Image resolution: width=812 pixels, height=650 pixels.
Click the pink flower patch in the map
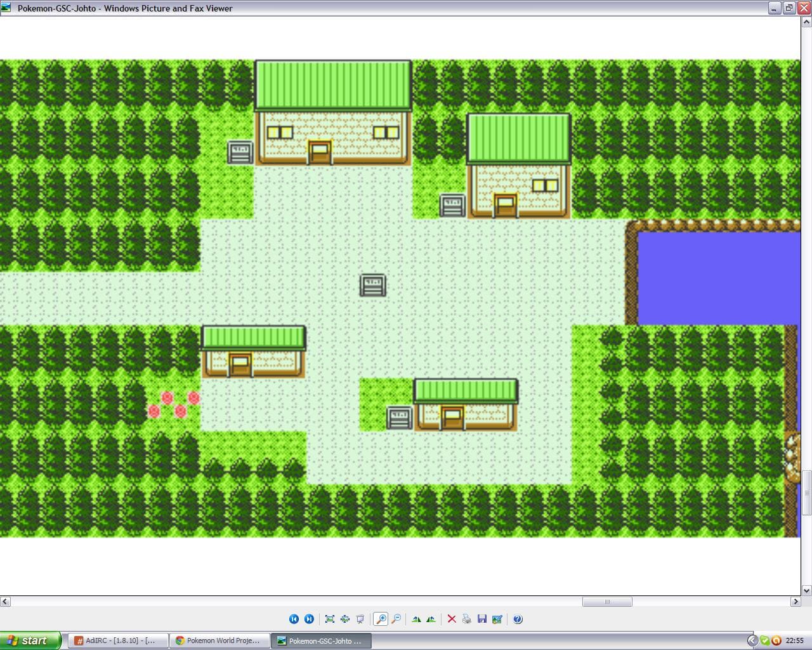coord(173,404)
